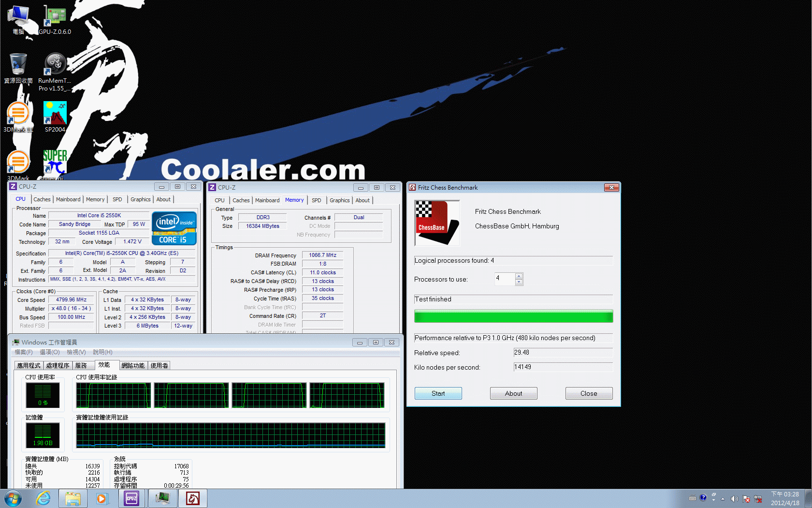Switch to Mainboard tab in right CPU-Z window
The height and width of the screenshot is (508, 812).
267,200
